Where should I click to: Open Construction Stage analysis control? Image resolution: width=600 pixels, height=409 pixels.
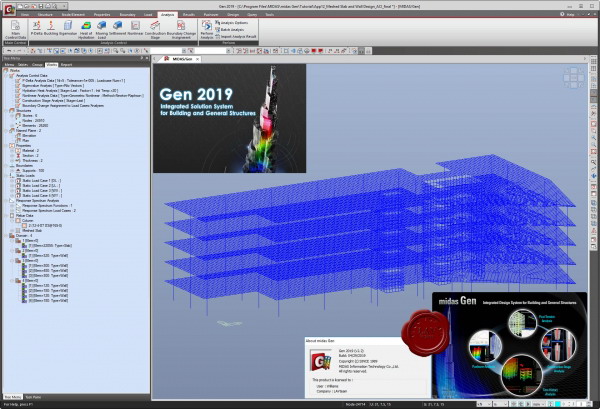[155, 29]
